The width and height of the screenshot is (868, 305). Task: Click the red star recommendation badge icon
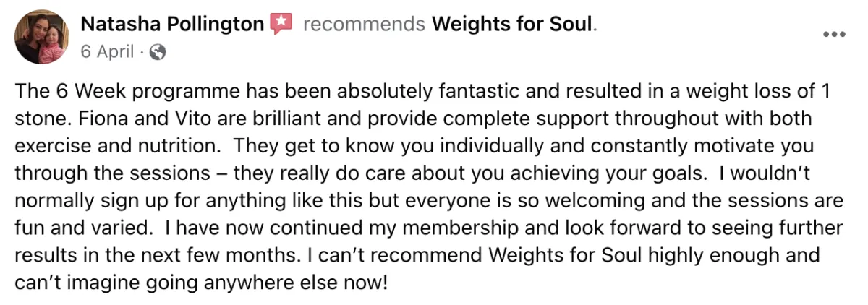coord(280,24)
